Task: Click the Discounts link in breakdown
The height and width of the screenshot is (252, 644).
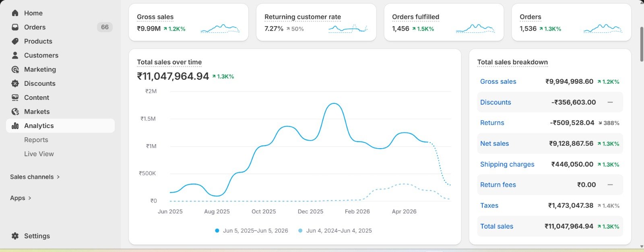Action: point(495,102)
